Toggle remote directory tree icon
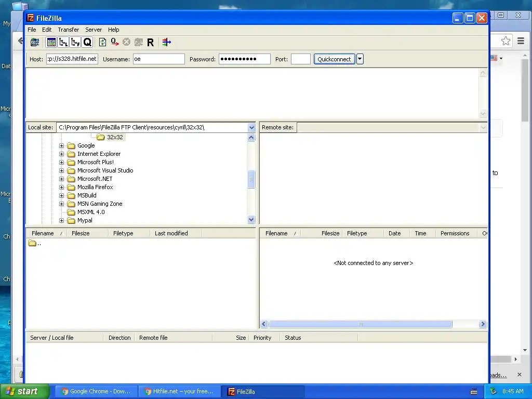 coord(75,42)
